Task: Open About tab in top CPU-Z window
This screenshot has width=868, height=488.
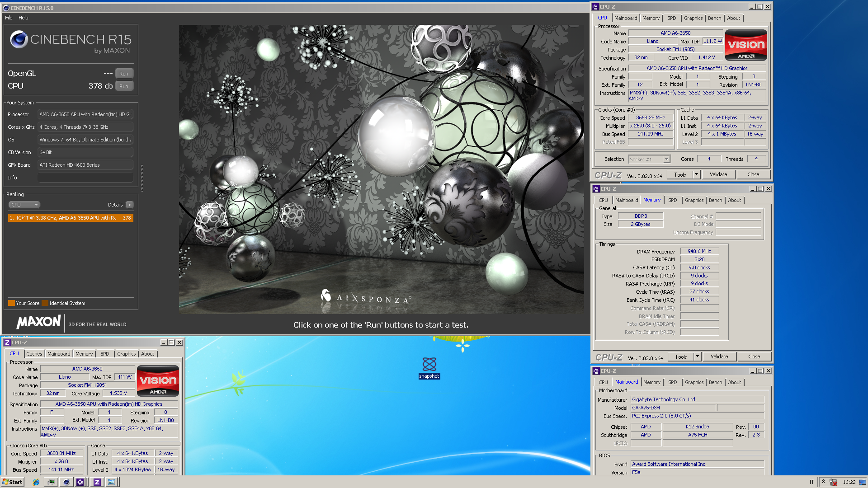Action: click(x=734, y=18)
